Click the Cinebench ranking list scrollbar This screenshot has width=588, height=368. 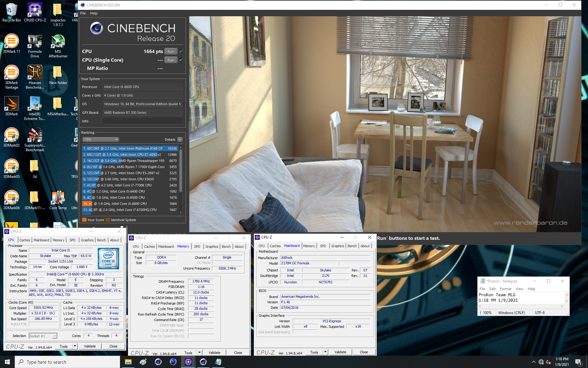tap(181, 171)
